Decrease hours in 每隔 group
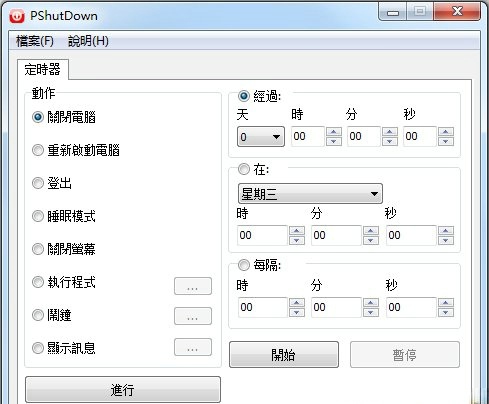The height and width of the screenshot is (404, 489). [x=297, y=312]
